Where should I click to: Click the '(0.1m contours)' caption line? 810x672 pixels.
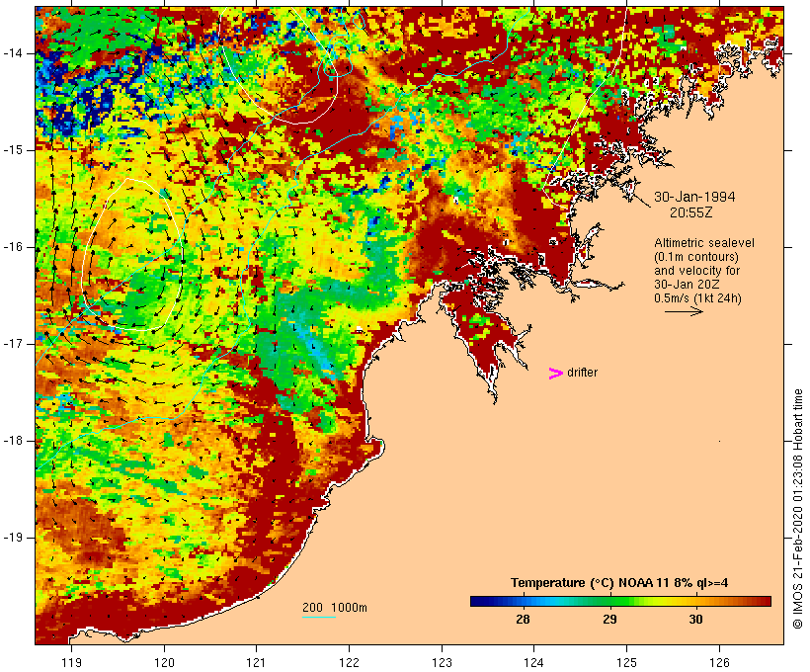(x=695, y=257)
